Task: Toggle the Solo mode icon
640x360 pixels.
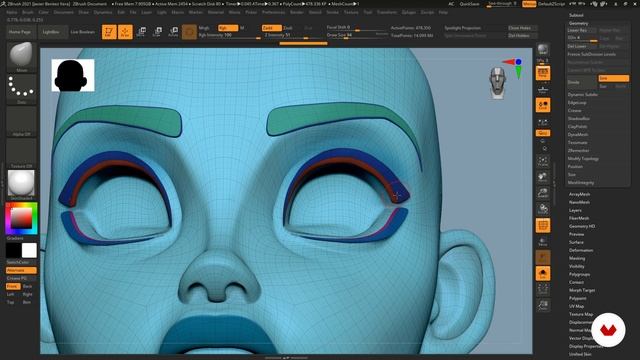Action: point(542,273)
